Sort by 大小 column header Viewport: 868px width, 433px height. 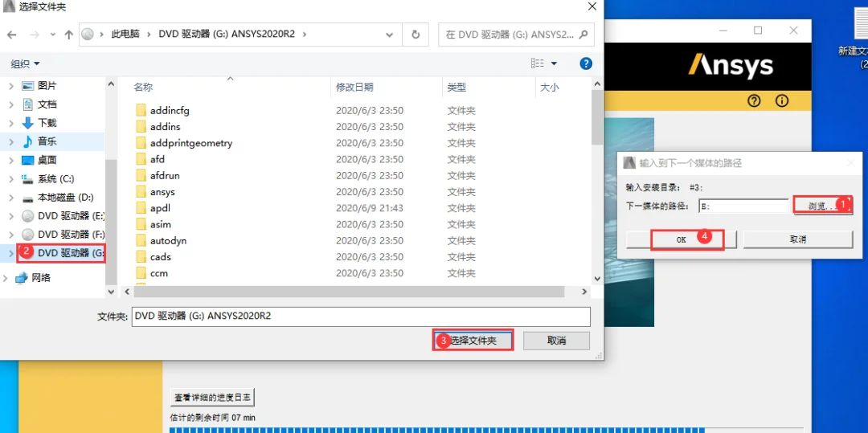pyautogui.click(x=550, y=87)
